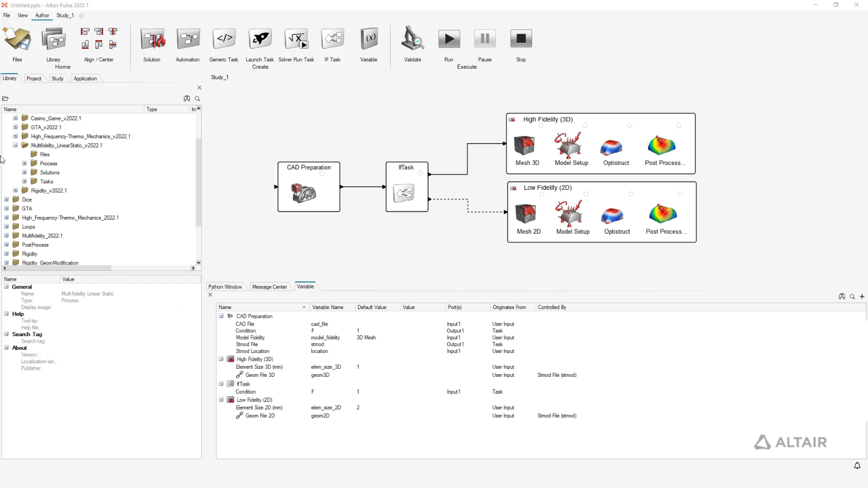Create a Launch Task
This screenshot has height=488, width=868.
click(260, 44)
